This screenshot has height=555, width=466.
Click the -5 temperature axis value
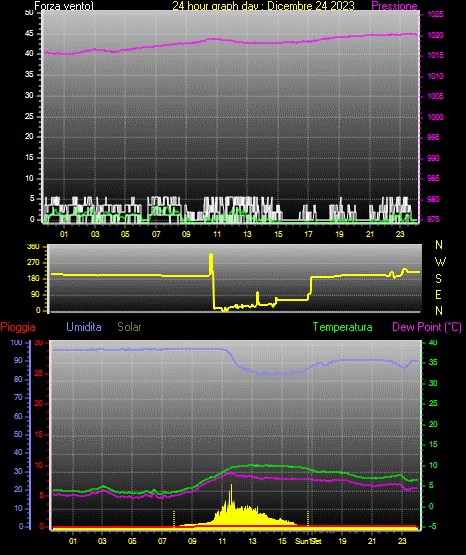pos(433,526)
